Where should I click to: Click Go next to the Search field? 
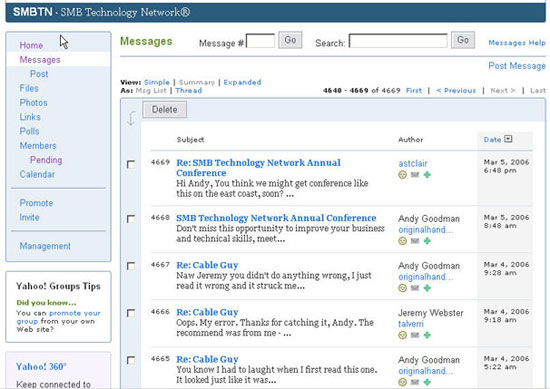click(x=463, y=40)
